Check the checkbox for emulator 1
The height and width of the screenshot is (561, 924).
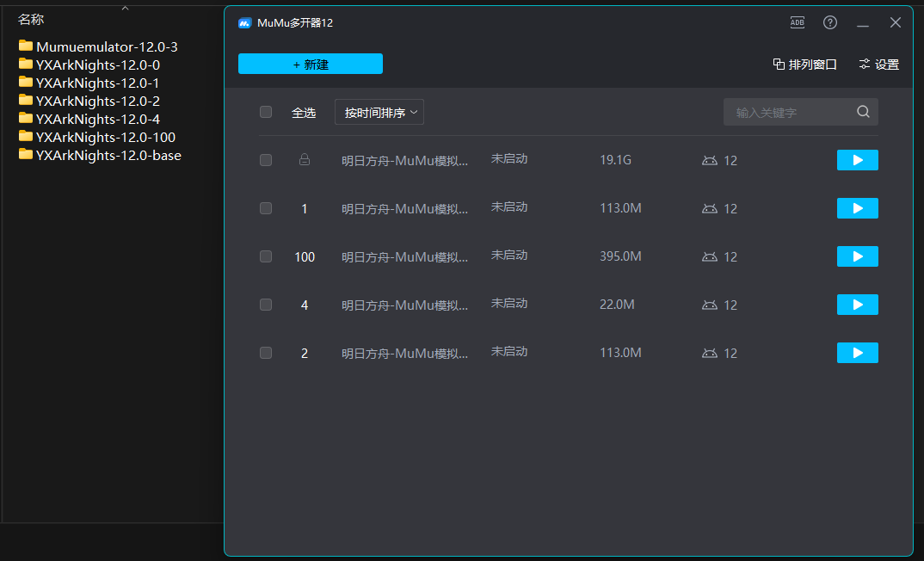point(266,208)
